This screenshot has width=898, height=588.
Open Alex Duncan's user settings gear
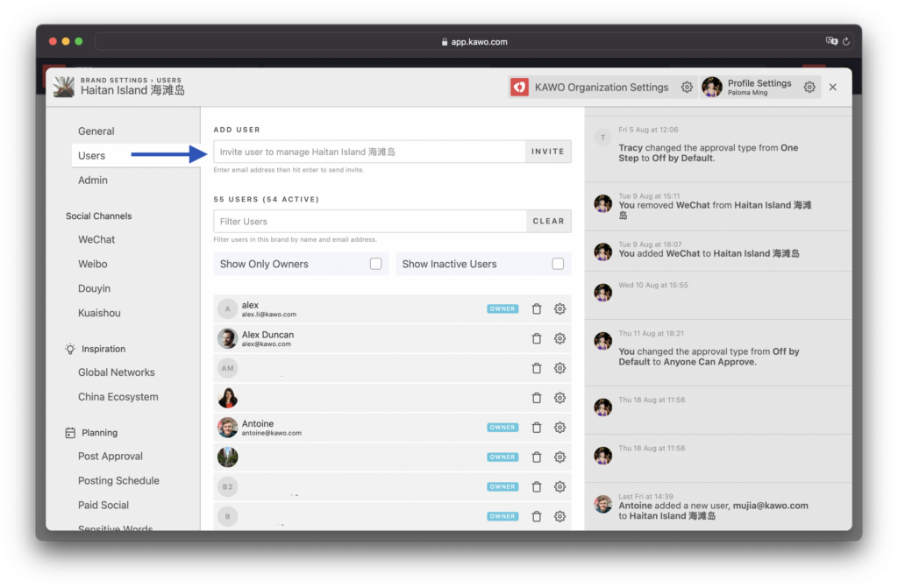[559, 339]
